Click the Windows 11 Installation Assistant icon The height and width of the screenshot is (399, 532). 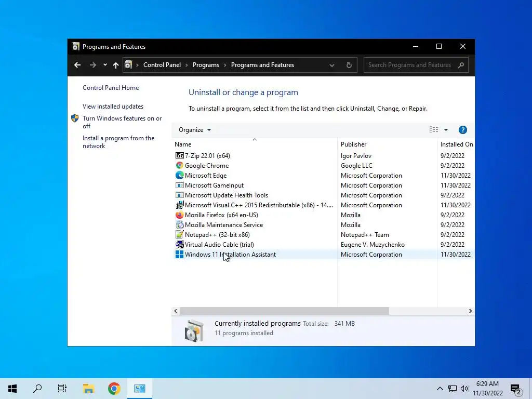pyautogui.click(x=179, y=254)
